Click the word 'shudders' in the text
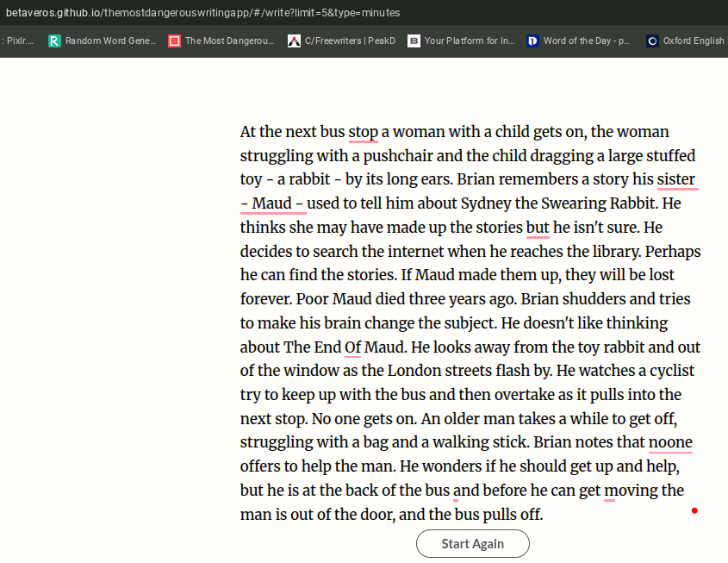This screenshot has height=563, width=728. pos(594,299)
